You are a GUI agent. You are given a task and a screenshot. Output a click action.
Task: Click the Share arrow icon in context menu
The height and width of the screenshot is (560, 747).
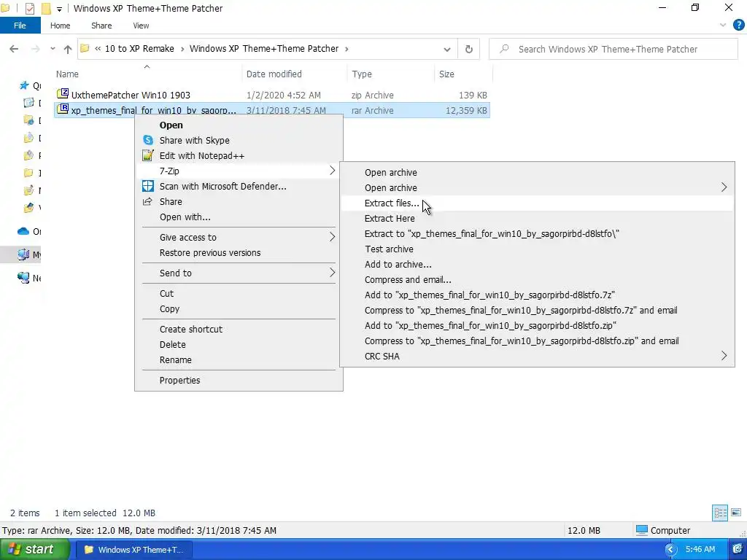click(147, 201)
